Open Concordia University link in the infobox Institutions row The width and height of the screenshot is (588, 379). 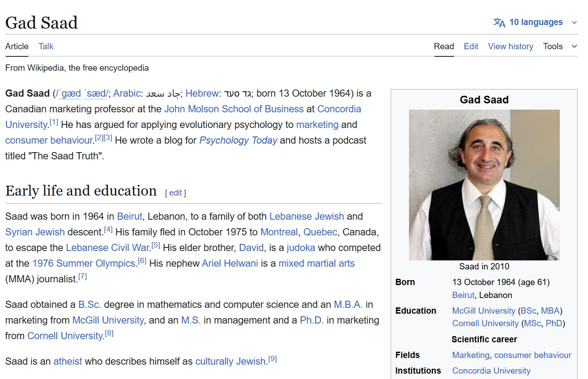point(491,371)
